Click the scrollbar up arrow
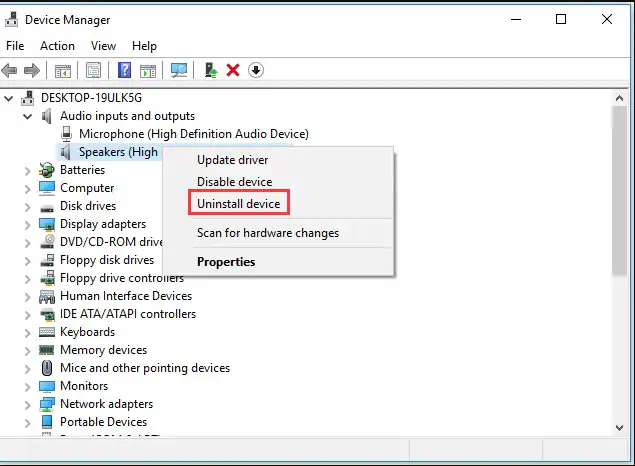This screenshot has width=635, height=466. click(x=619, y=98)
